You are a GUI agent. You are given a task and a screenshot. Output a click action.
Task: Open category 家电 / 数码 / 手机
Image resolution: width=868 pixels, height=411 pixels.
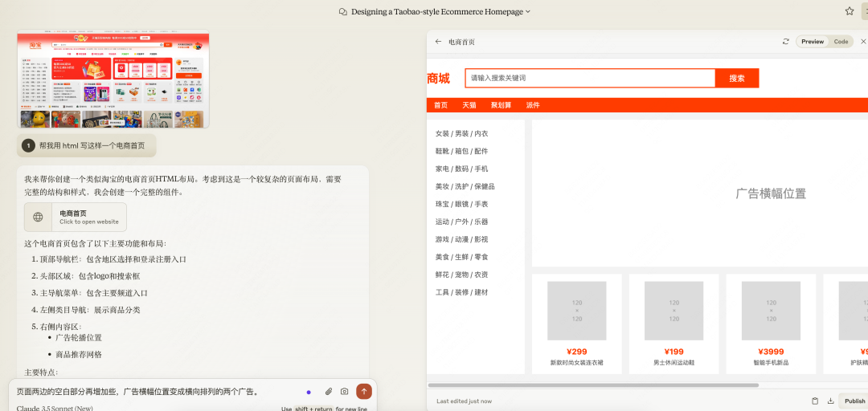pos(461,169)
